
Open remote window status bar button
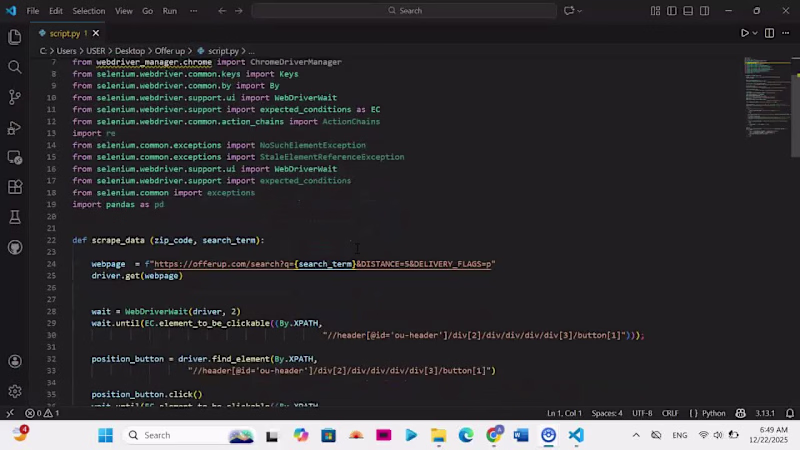10,413
